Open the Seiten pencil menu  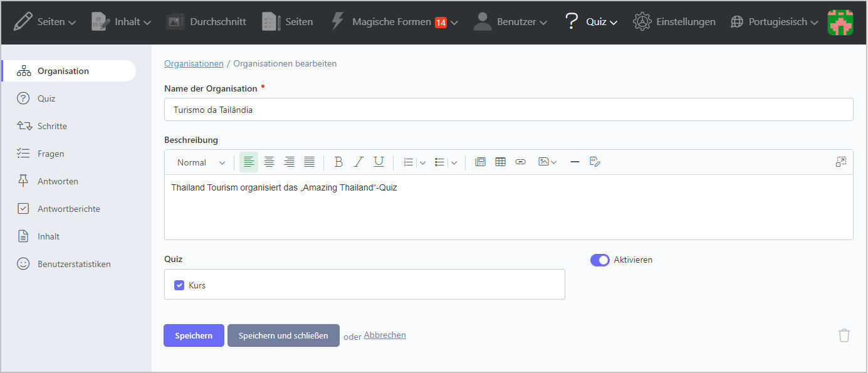[x=44, y=22]
